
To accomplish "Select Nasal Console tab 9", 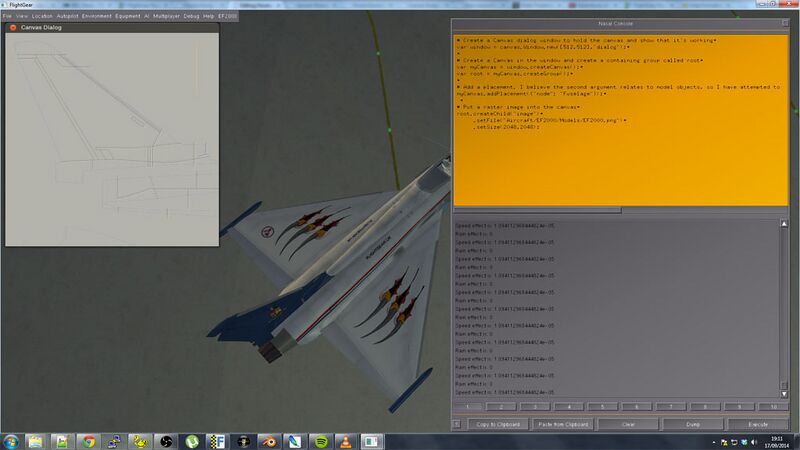I will pyautogui.click(x=739, y=407).
